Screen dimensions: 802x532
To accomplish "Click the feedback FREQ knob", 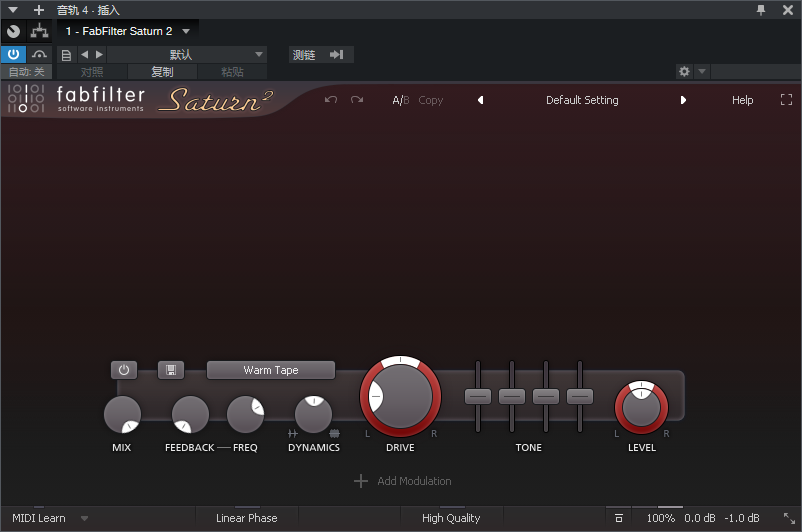I will pyautogui.click(x=245, y=415).
